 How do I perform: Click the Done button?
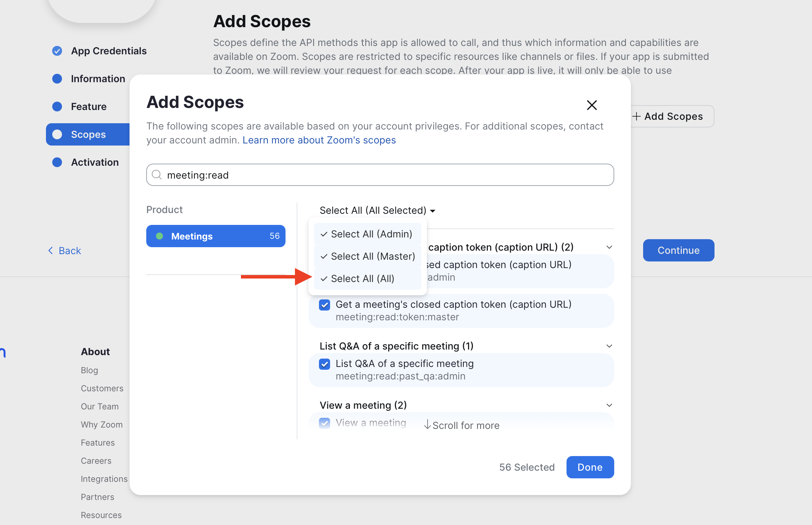tap(590, 467)
